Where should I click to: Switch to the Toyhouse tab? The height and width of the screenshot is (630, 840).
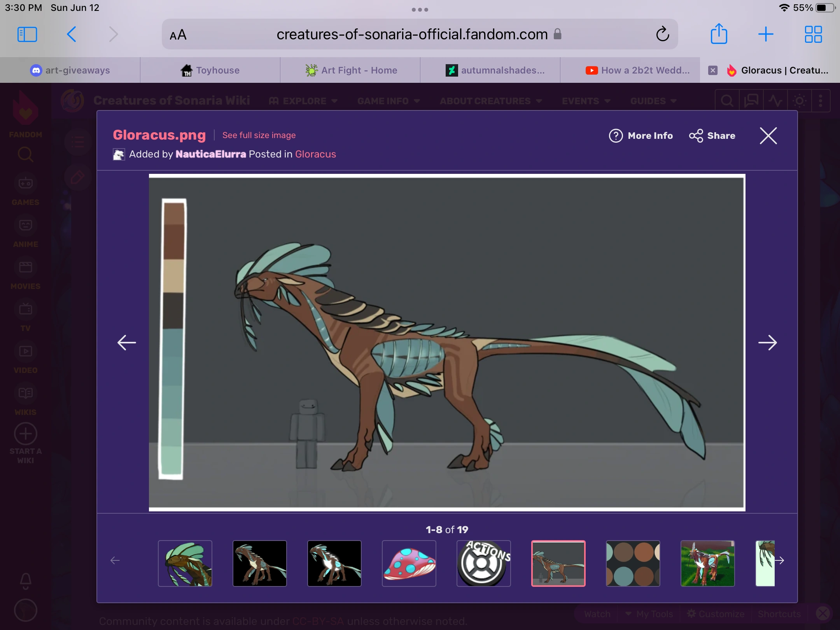tap(210, 70)
